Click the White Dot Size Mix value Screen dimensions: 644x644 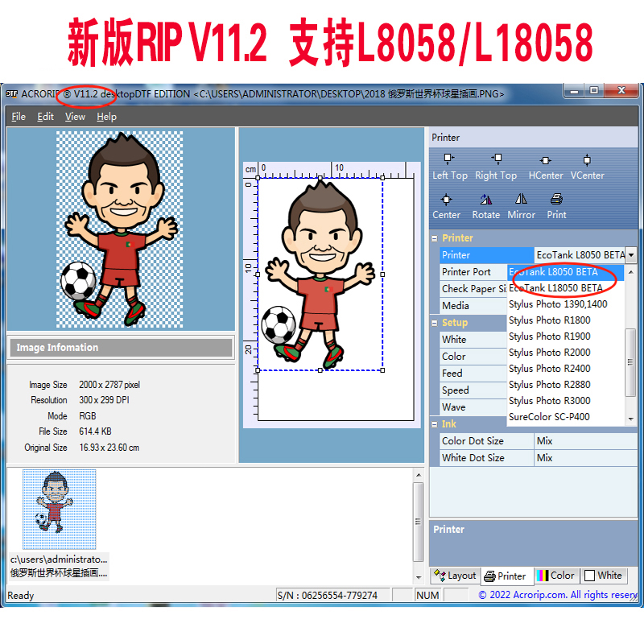point(586,458)
